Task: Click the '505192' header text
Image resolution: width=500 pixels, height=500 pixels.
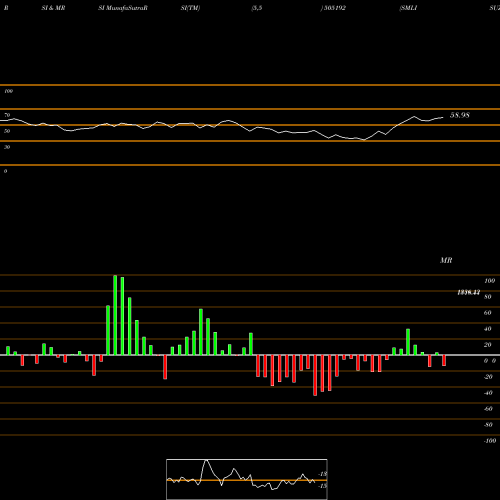Action: pos(334,8)
